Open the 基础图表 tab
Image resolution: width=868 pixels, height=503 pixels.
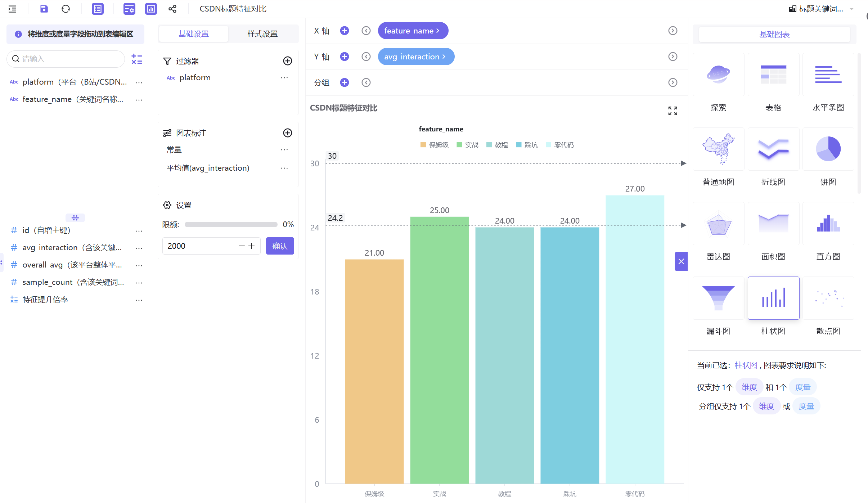coord(774,35)
